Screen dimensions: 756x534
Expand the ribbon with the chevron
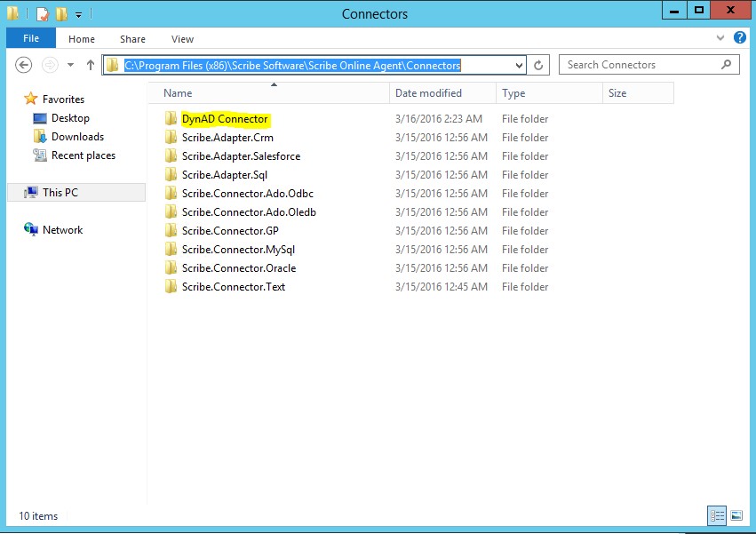pyautogui.click(x=720, y=37)
